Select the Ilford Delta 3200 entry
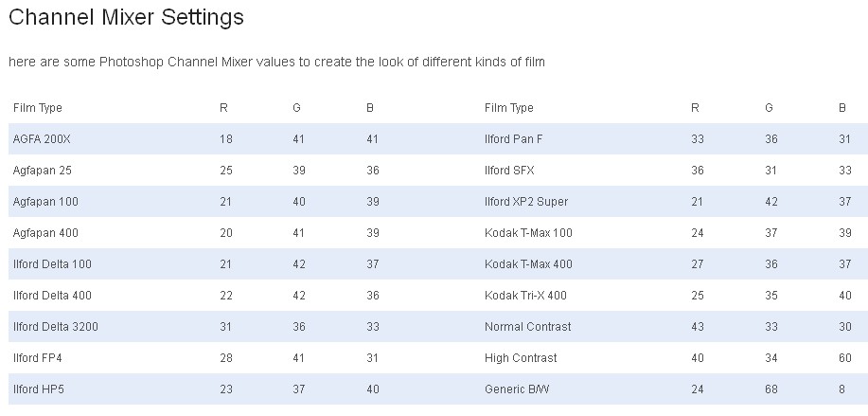This screenshot has width=868, height=416. tap(56, 327)
